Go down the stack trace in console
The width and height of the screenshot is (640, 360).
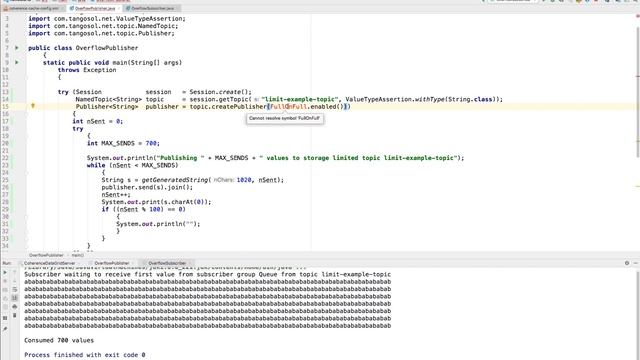(15, 281)
